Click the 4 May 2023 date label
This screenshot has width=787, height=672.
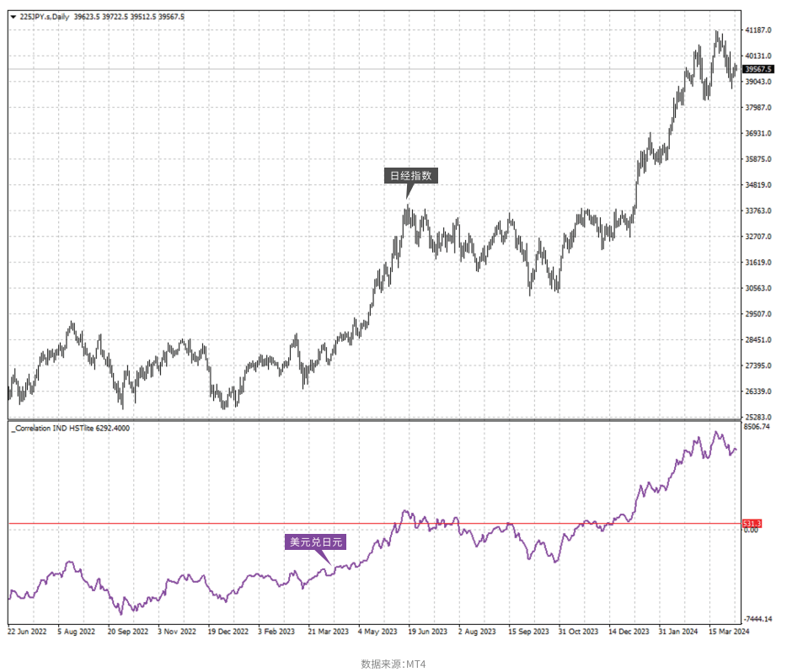(377, 632)
